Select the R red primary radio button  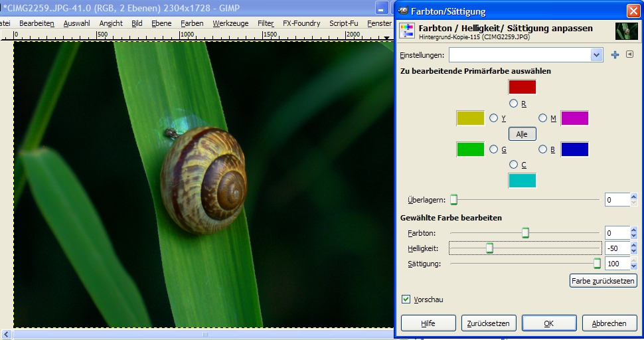point(513,103)
